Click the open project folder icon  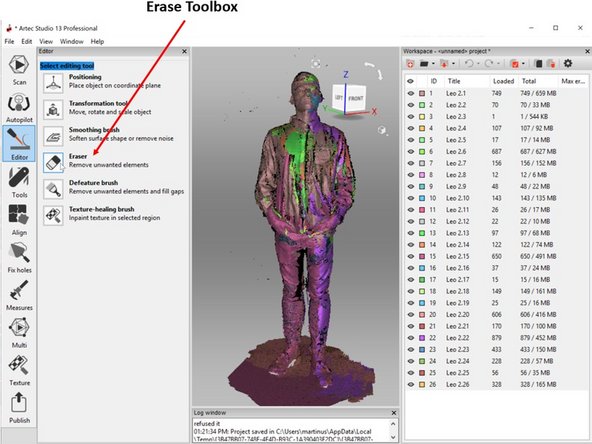tap(424, 64)
